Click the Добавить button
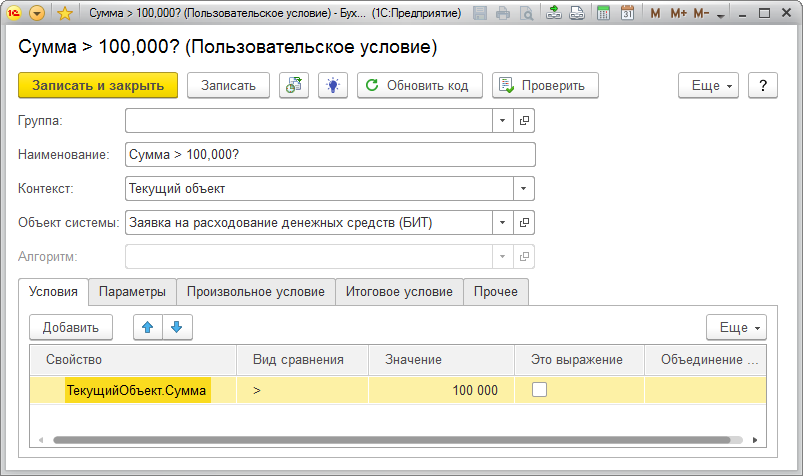This screenshot has width=803, height=476. pyautogui.click(x=71, y=327)
